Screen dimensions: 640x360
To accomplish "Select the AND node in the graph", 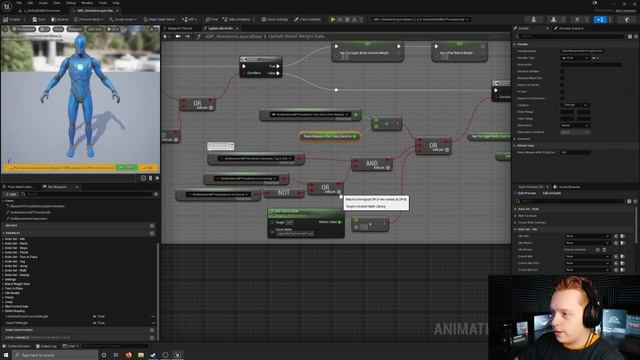I will (x=372, y=164).
